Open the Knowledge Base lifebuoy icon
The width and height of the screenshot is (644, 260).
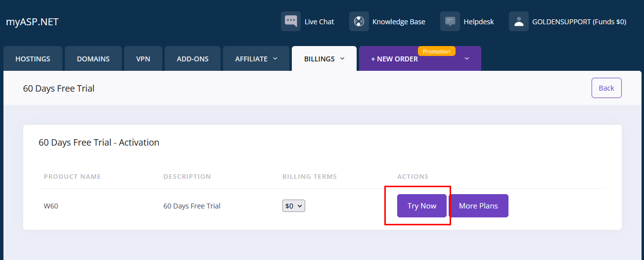point(359,21)
